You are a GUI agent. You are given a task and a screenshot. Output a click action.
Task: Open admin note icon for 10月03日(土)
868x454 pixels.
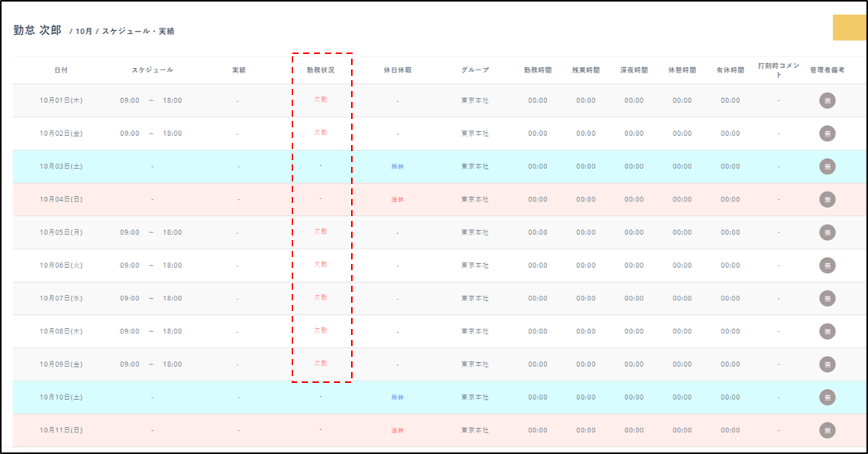[x=827, y=166]
